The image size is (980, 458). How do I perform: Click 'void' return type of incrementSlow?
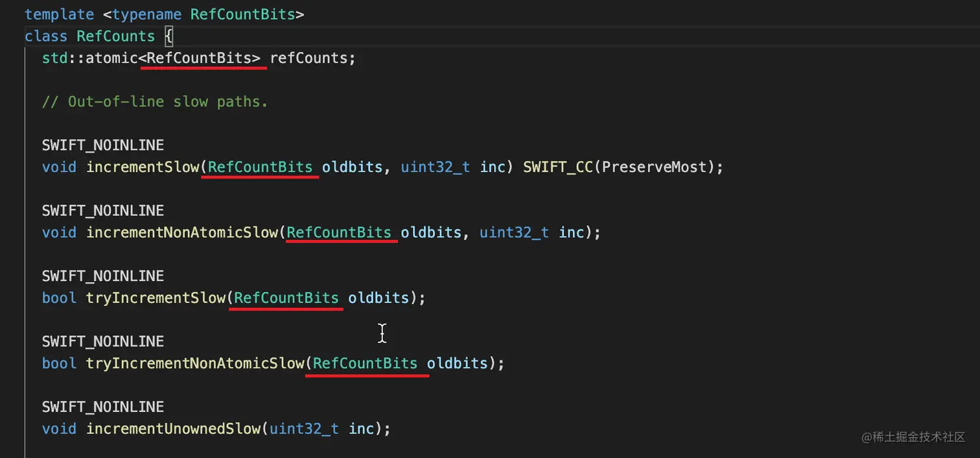pos(60,167)
